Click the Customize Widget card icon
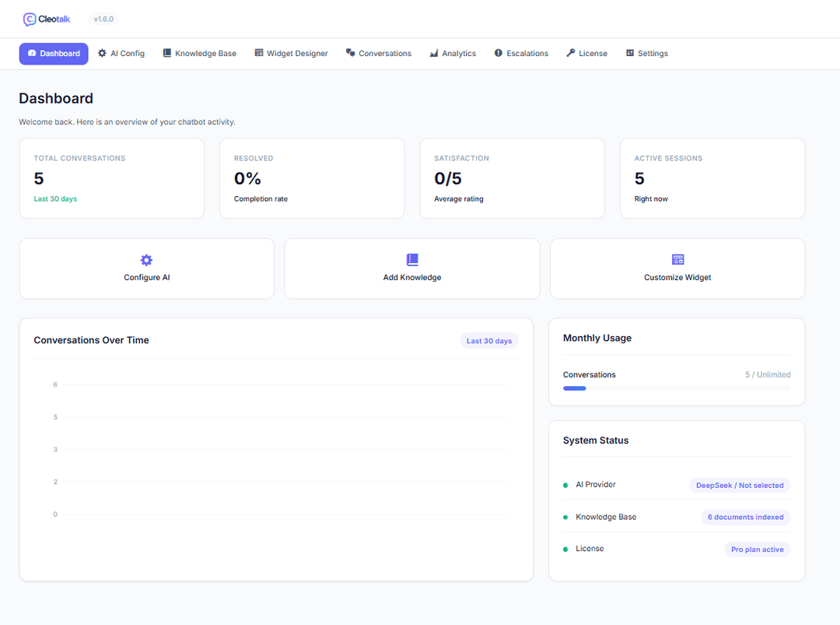 tap(677, 259)
